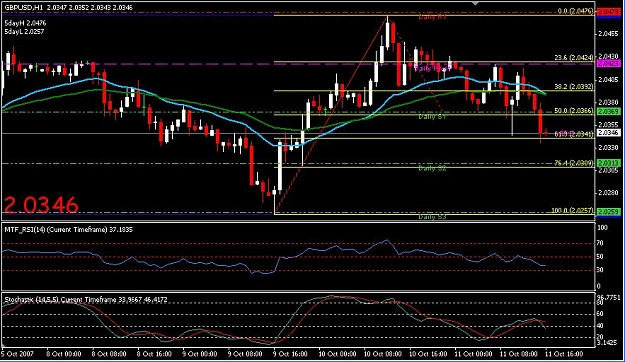Select the large red 2.0346 price display
Image resolution: width=625 pixels, height=362 pixels.
pyautogui.click(x=41, y=205)
